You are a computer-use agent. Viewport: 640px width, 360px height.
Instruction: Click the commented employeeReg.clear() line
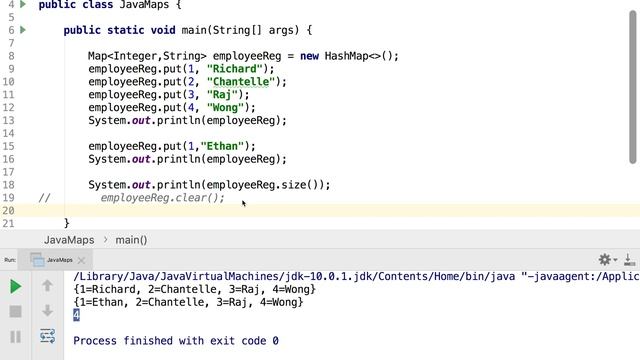162,198
